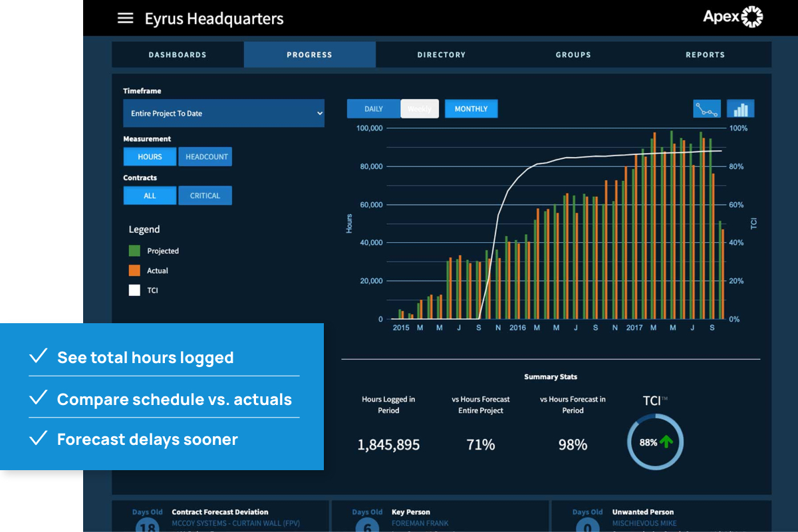Image resolution: width=798 pixels, height=532 pixels.
Task: Open the Timeframe dropdown
Action: (x=223, y=113)
